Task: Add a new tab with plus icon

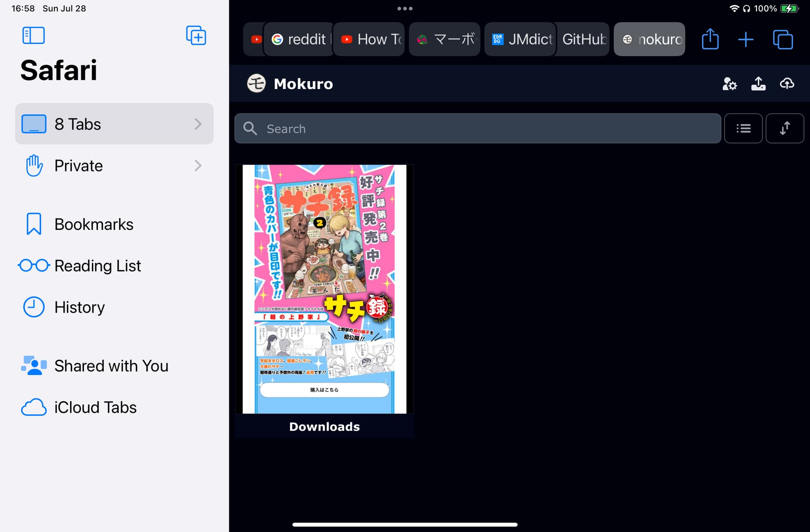Action: pos(746,40)
